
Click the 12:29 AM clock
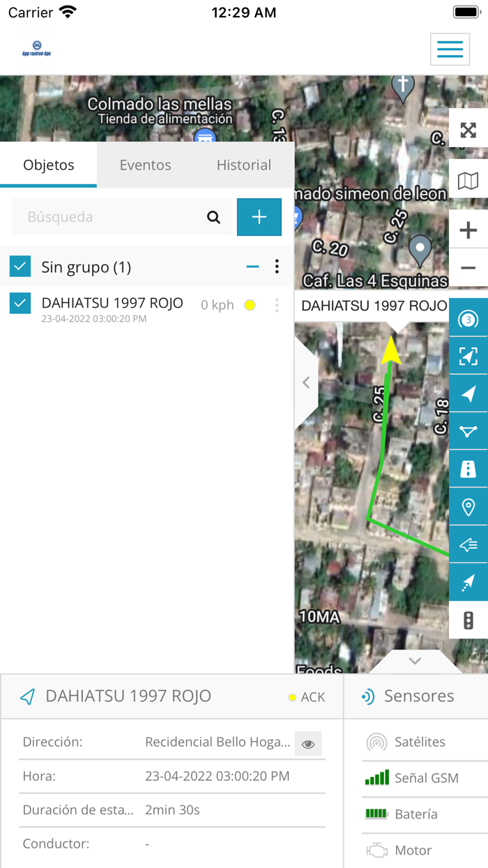click(244, 13)
